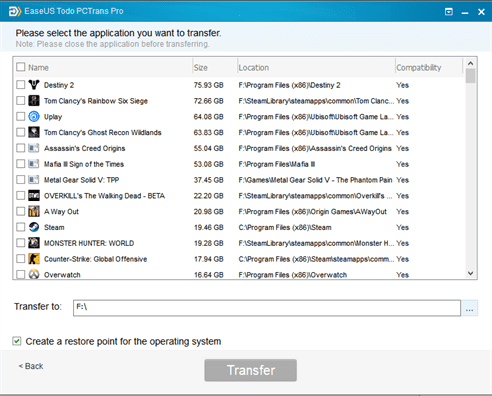Toggle the select-all Name checkbox
492x396 pixels.
pyautogui.click(x=21, y=67)
